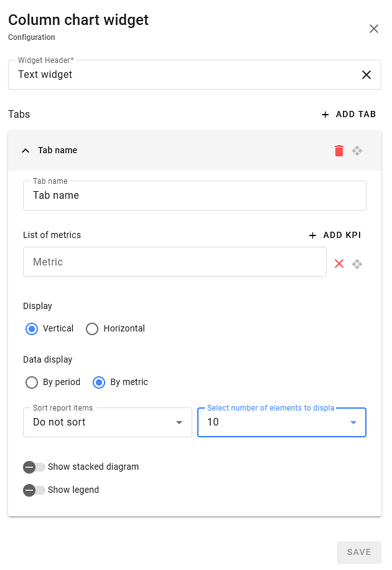The width and height of the screenshot is (392, 570).
Task: Click the Metric input field
Action: [174, 262]
